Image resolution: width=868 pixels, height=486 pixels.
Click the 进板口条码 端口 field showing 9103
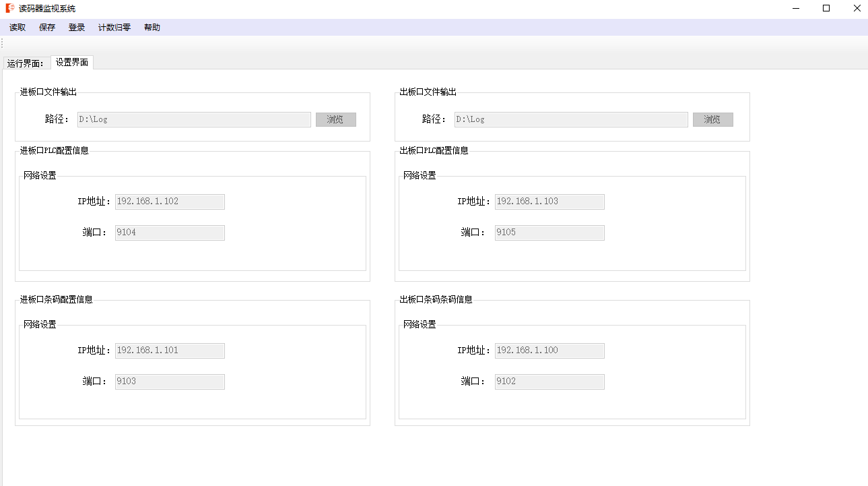[x=170, y=382]
